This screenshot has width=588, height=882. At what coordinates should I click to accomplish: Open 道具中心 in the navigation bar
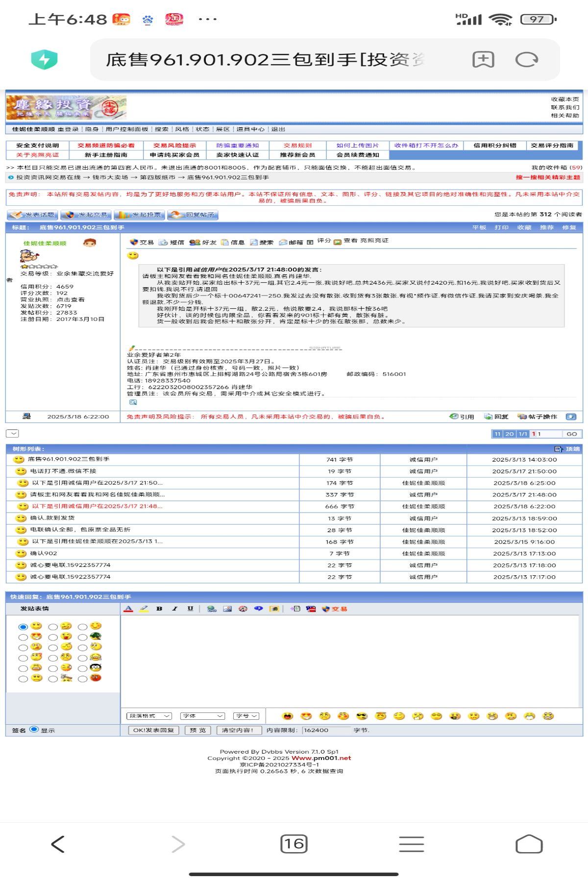point(250,129)
